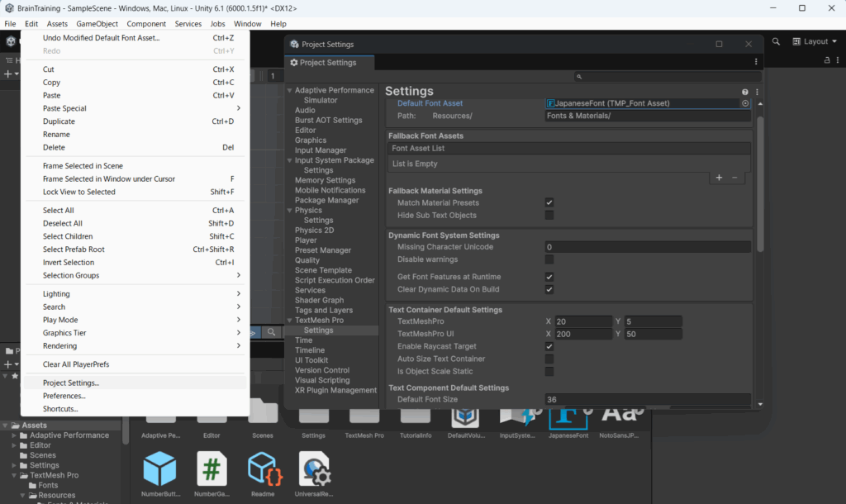Toggle Enable Raycast Target checkbox

[x=549, y=346]
